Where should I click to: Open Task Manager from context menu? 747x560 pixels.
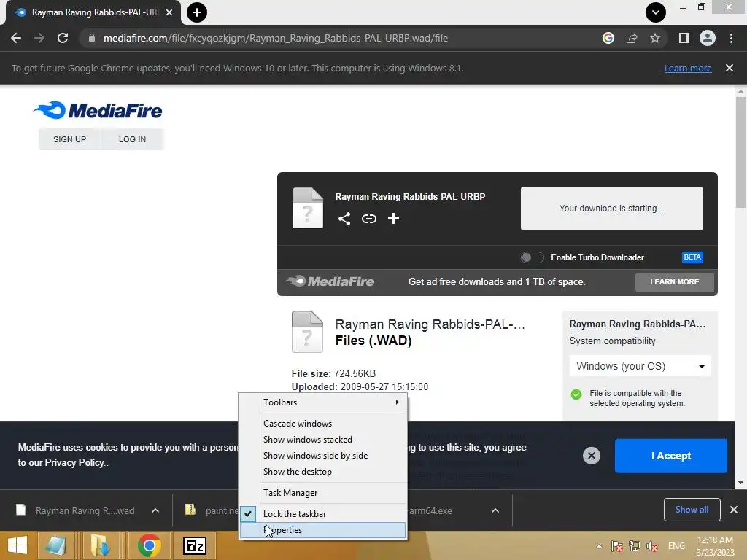pos(323,493)
